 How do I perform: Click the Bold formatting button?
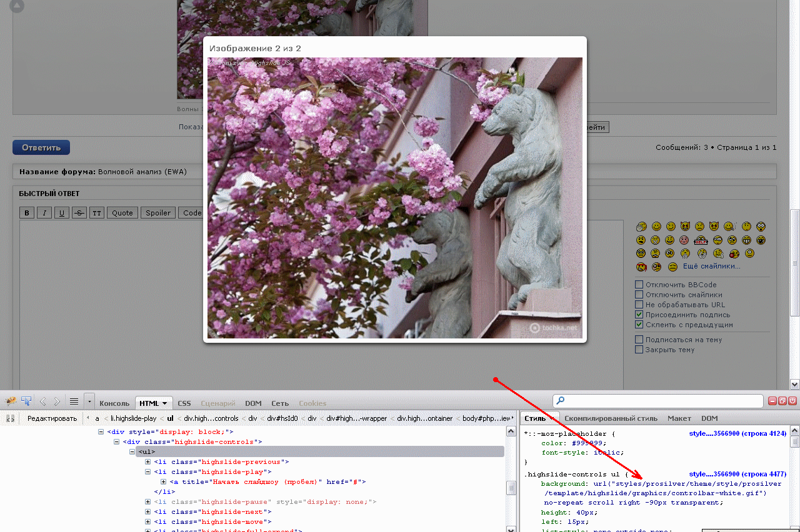27,213
